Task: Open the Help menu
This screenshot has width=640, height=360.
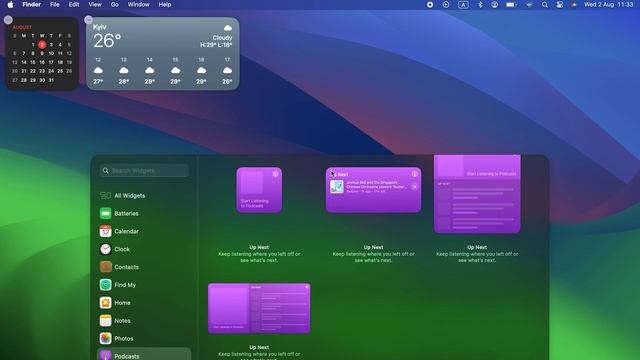Action: [165, 4]
